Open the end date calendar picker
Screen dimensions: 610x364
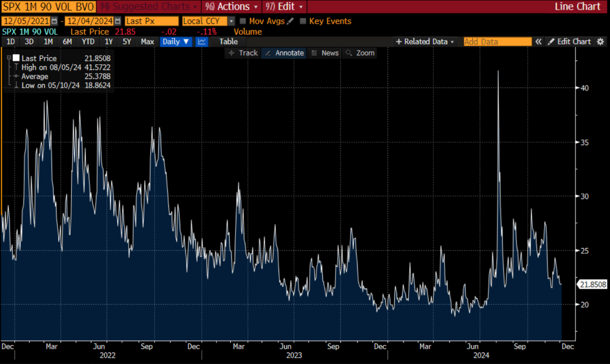click(118, 21)
